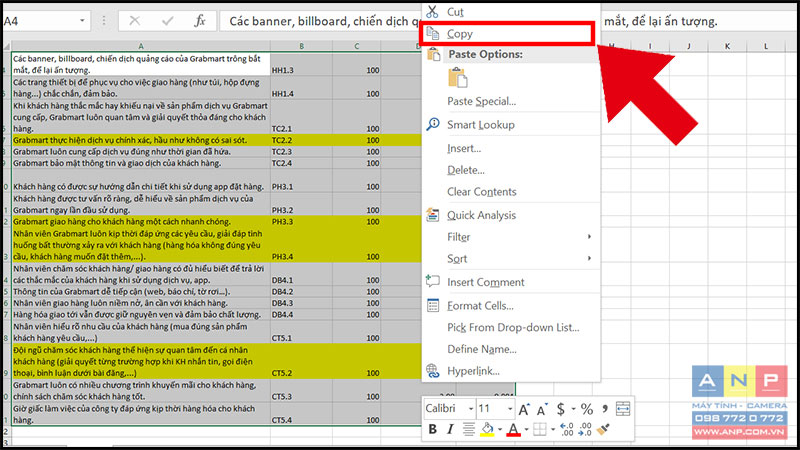The height and width of the screenshot is (450, 800).
Task: Select column K header
Action: (727, 46)
